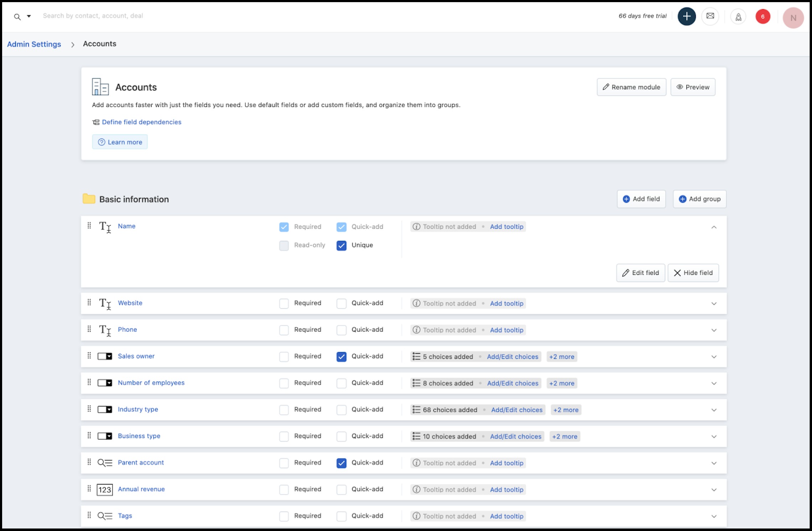Click the search magnifier icon
The width and height of the screenshot is (812, 531).
point(17,16)
